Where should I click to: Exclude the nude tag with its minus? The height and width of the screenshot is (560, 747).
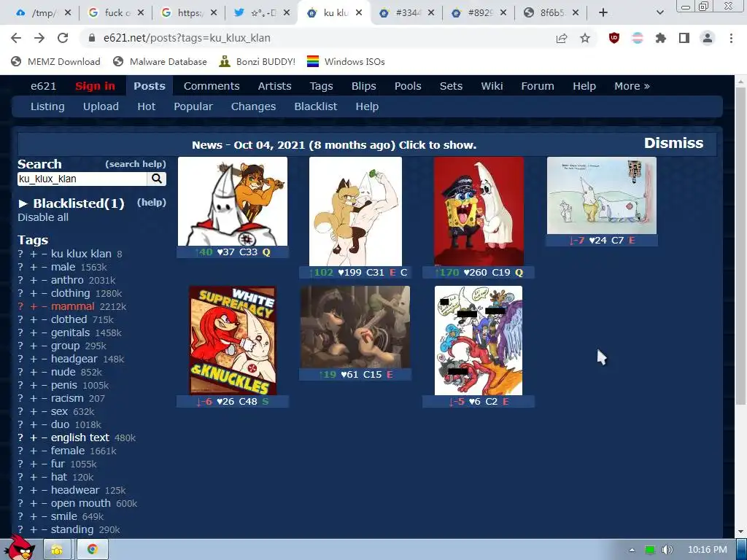[44, 372]
